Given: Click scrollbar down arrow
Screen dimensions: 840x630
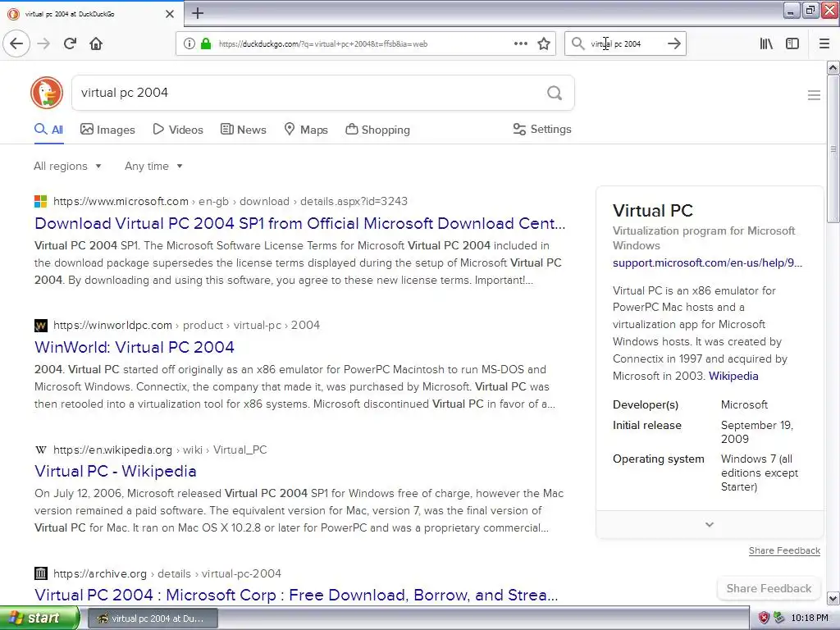Looking at the screenshot, I should 833,598.
